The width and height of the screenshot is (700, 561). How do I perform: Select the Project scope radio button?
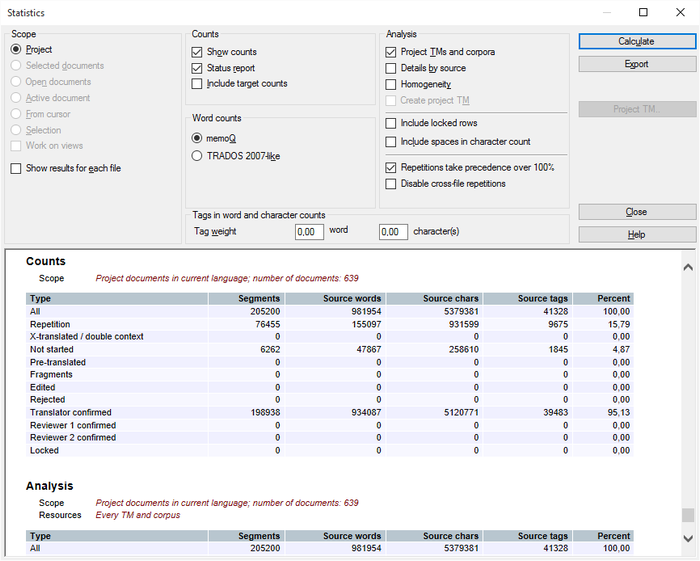(16, 49)
